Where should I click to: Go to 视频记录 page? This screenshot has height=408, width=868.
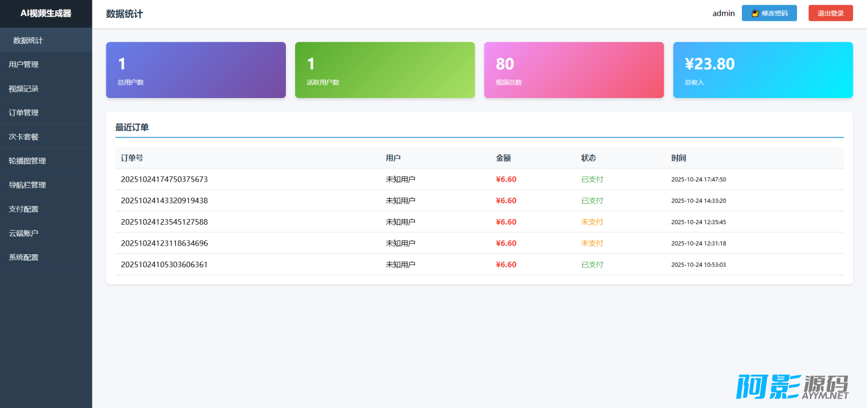[23, 88]
